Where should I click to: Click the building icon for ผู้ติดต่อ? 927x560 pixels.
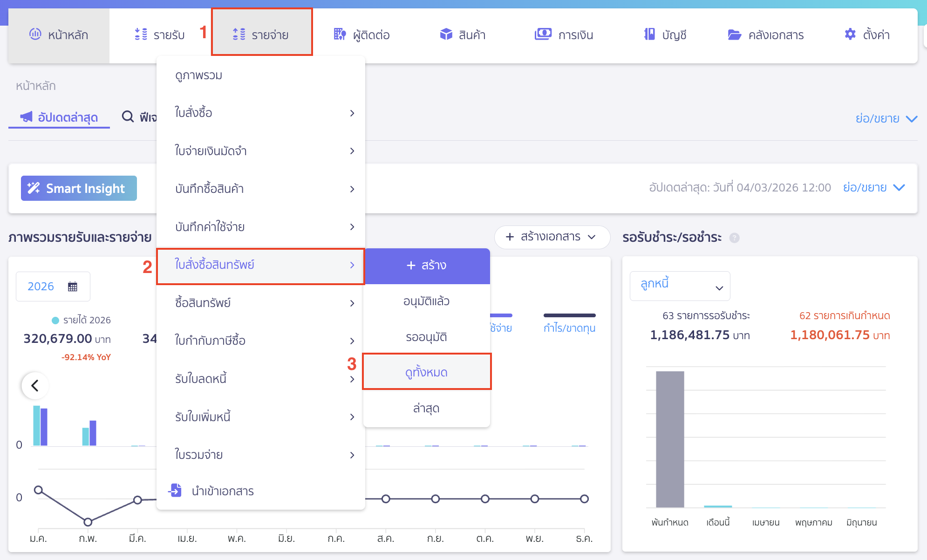[x=340, y=34]
